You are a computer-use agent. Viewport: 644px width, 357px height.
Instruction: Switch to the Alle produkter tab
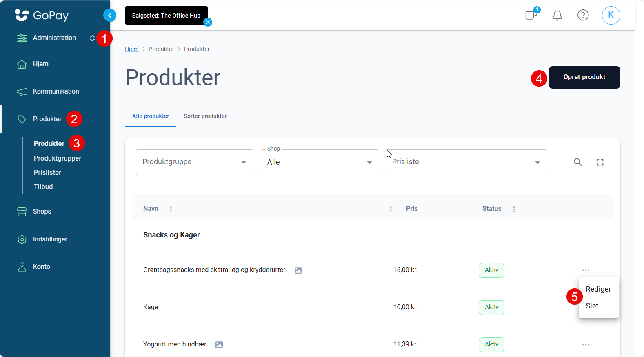(x=151, y=116)
